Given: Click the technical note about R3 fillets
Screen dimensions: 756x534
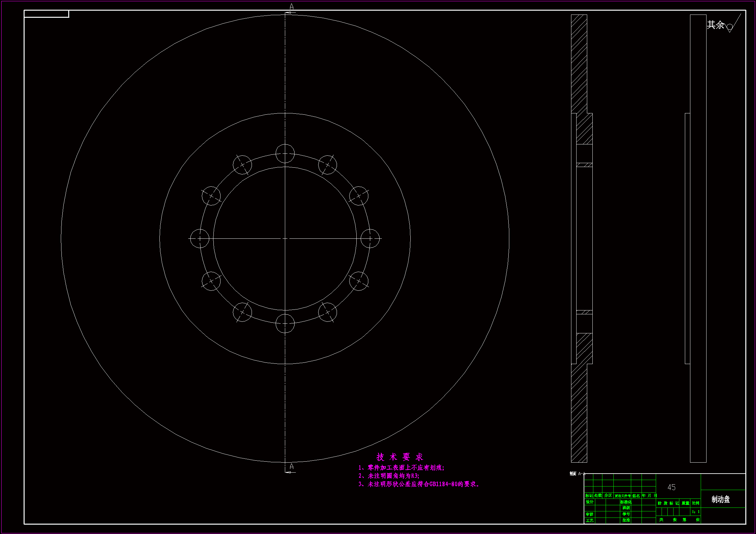Looking at the screenshot, I should coord(389,476).
